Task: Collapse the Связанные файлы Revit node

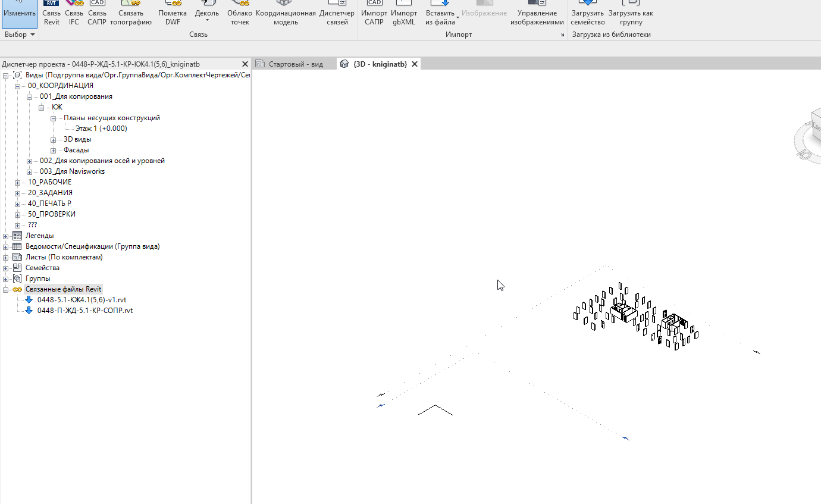Action: [x=6, y=289]
